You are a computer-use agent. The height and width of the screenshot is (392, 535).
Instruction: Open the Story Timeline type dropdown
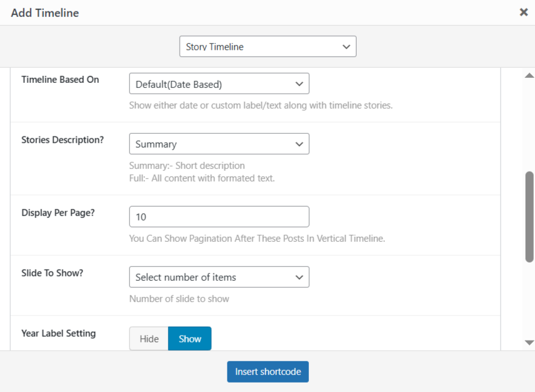pyautogui.click(x=267, y=46)
